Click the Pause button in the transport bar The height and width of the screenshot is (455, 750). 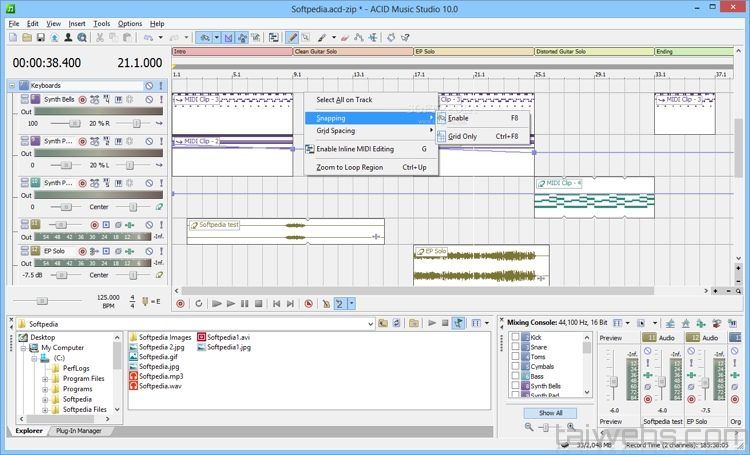point(245,303)
